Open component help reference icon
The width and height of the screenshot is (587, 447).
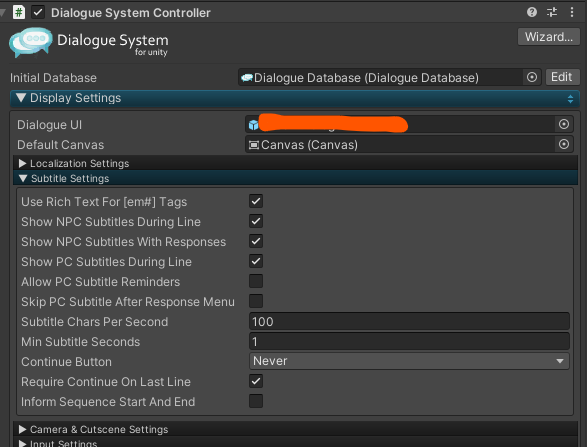(532, 12)
